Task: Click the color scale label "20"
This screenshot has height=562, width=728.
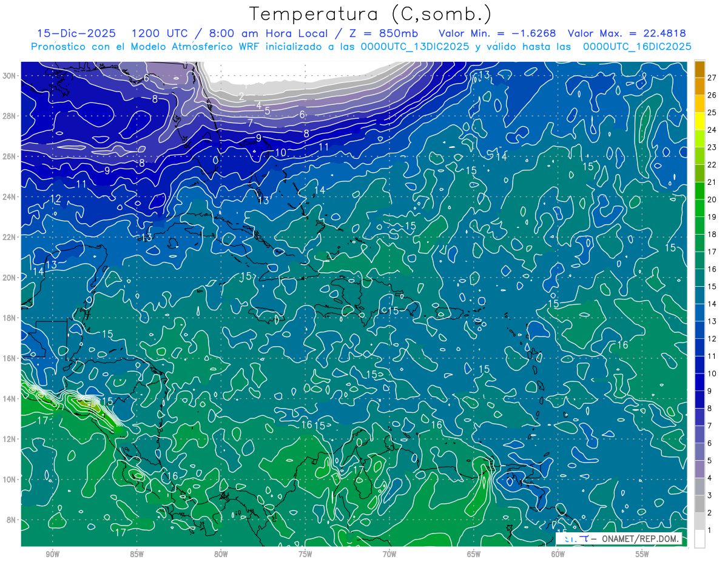Action: [x=712, y=199]
